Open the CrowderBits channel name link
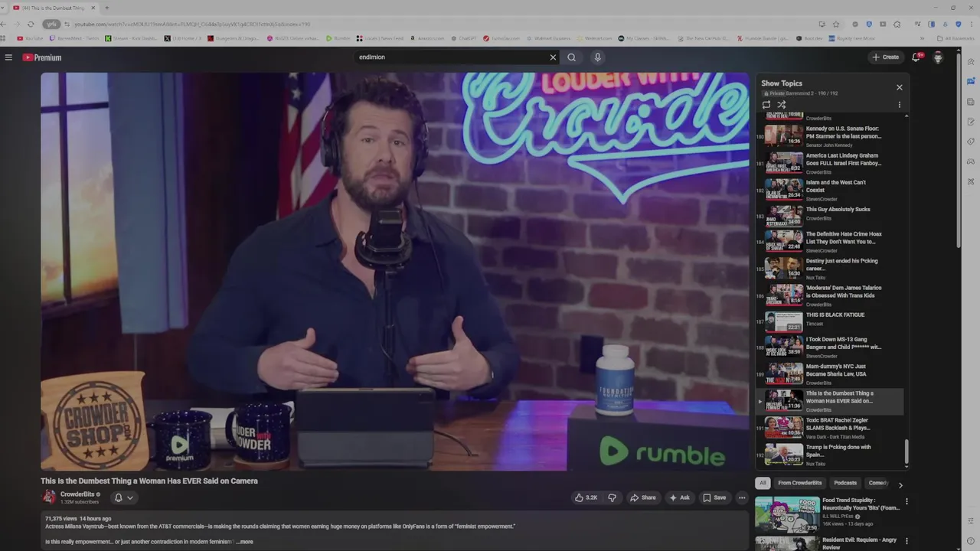 (77, 494)
